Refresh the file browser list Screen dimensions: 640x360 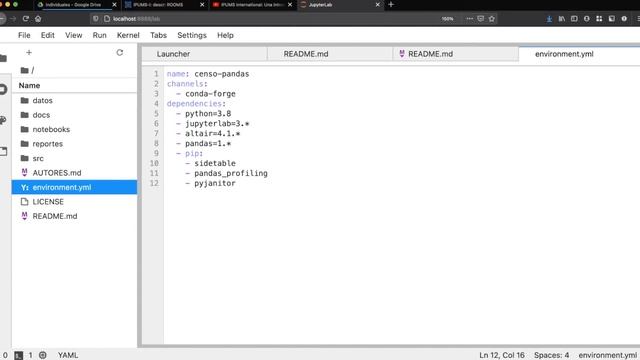point(120,52)
